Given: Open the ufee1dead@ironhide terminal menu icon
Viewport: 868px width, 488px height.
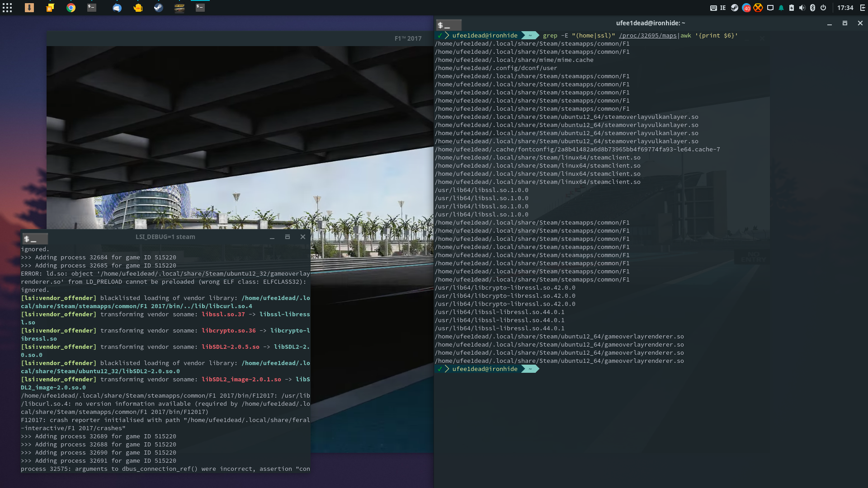Looking at the screenshot, I should click(448, 25).
